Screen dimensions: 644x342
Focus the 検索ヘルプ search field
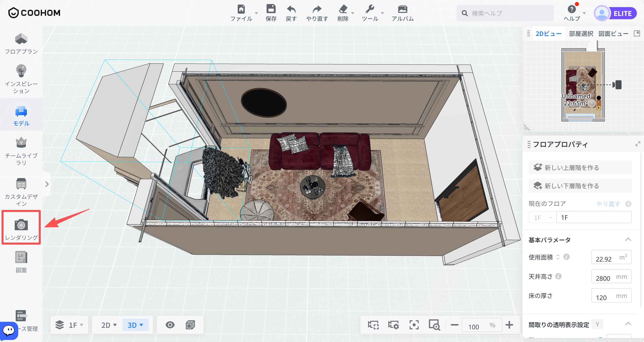click(505, 13)
